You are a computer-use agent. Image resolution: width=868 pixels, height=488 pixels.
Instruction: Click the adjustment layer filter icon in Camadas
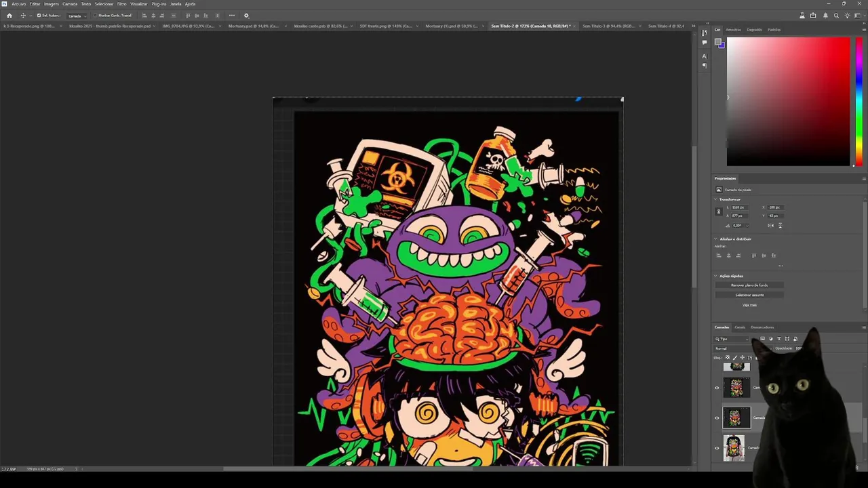click(x=771, y=339)
